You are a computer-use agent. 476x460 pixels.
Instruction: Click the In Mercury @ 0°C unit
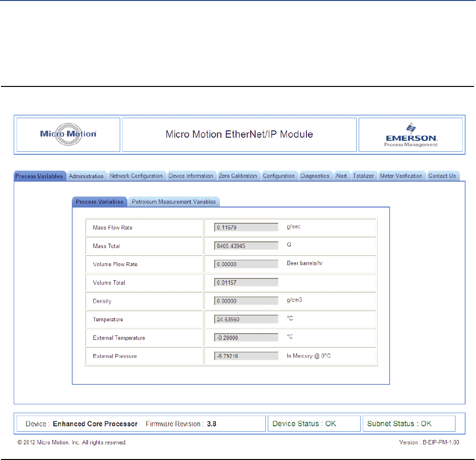(309, 356)
